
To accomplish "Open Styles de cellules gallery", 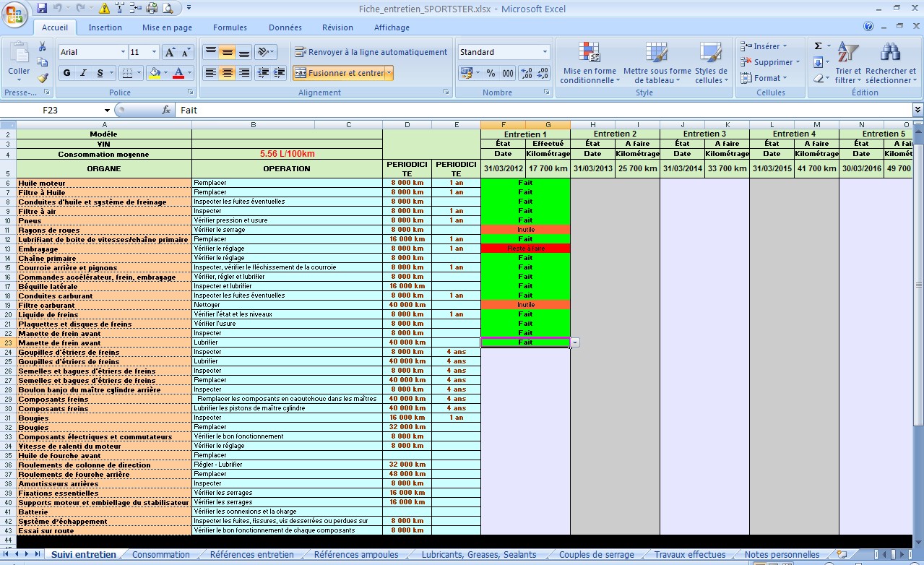I will 711,63.
